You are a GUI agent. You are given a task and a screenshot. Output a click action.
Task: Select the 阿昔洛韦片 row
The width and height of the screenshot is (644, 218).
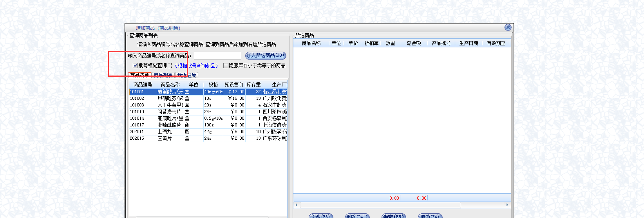pos(170,112)
